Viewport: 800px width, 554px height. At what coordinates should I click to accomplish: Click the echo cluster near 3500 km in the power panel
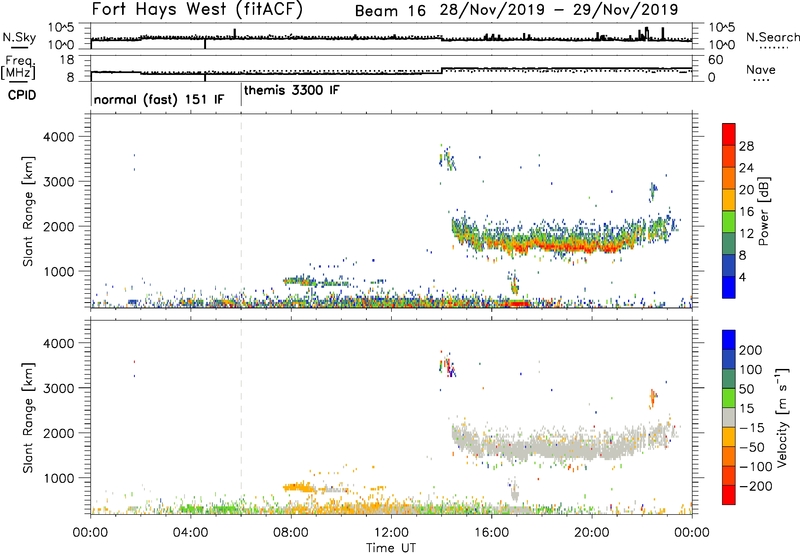tap(447, 158)
